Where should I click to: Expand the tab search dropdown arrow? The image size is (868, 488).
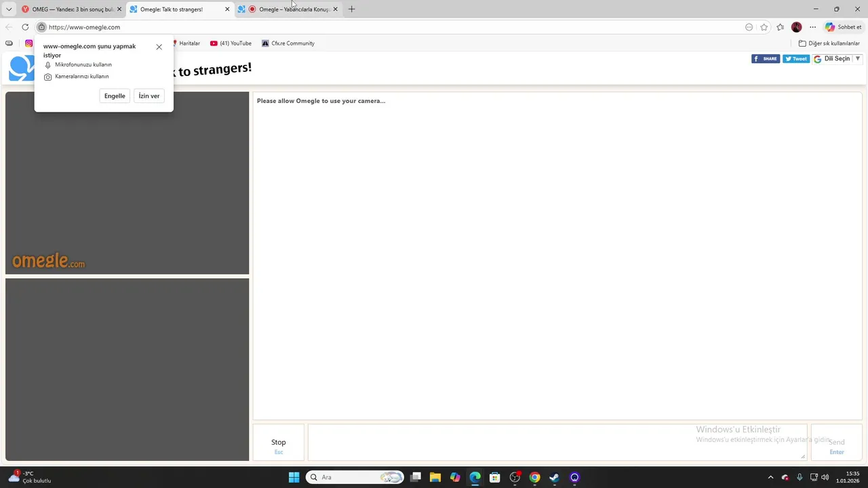pos(9,9)
